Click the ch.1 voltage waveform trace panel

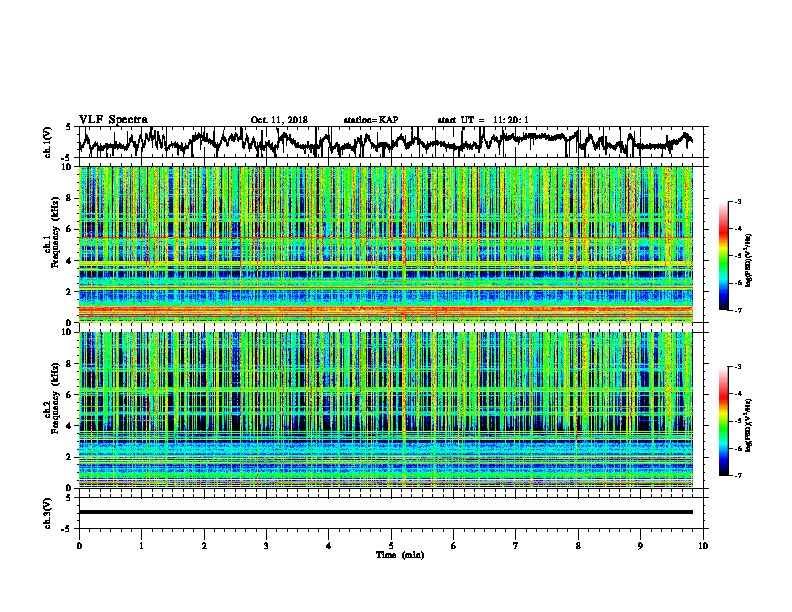[x=391, y=142]
